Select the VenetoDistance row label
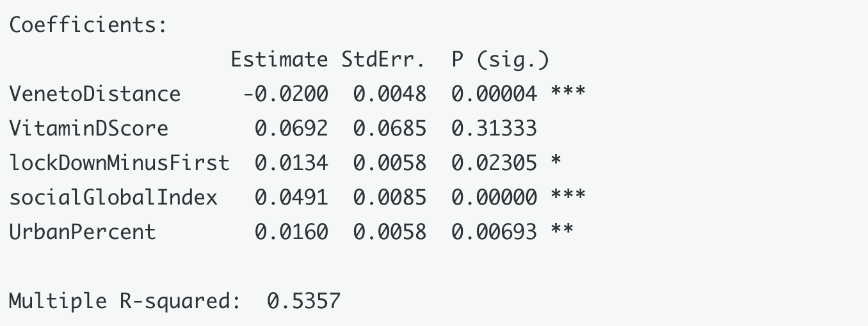This screenshot has height=326, width=868. [95, 94]
